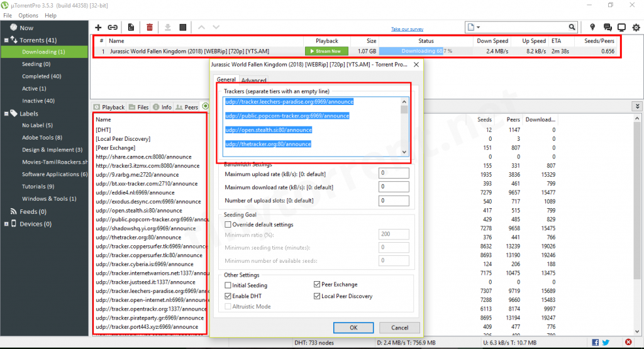
Task: Click Cancel button in properties dialog
Action: point(399,328)
